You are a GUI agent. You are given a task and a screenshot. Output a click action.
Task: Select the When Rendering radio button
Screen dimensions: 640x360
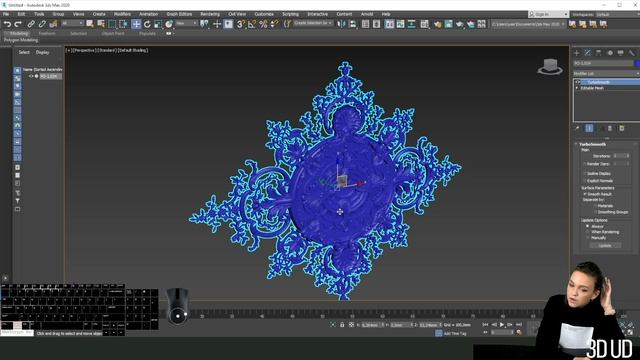588,232
